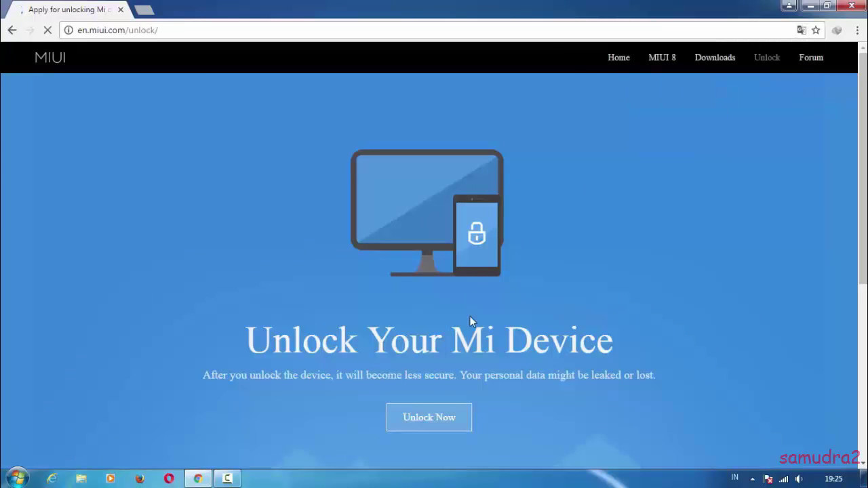Image resolution: width=868 pixels, height=488 pixels.
Task: Go back with the browser back arrow
Action: (12, 30)
